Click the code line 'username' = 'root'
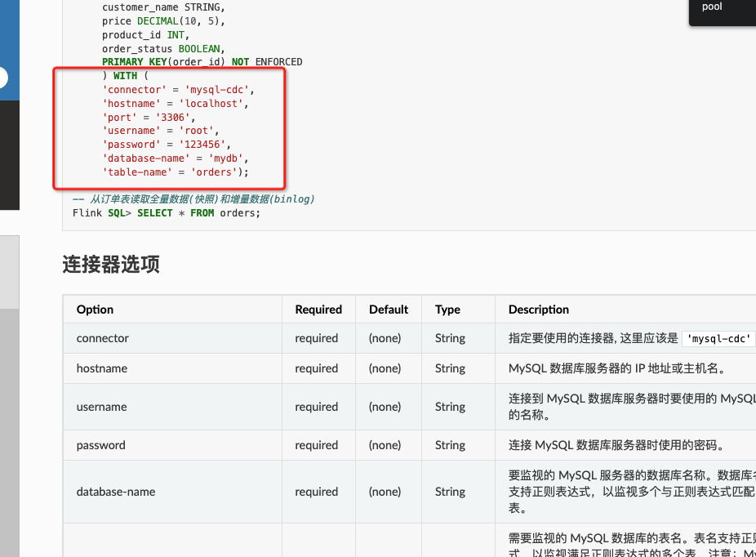 (x=161, y=131)
